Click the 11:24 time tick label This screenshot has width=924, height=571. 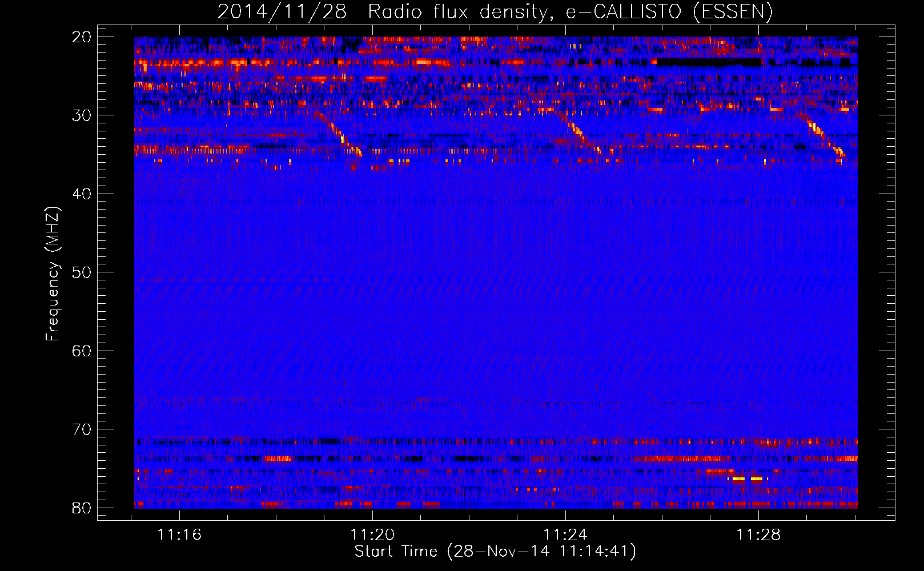(565, 535)
